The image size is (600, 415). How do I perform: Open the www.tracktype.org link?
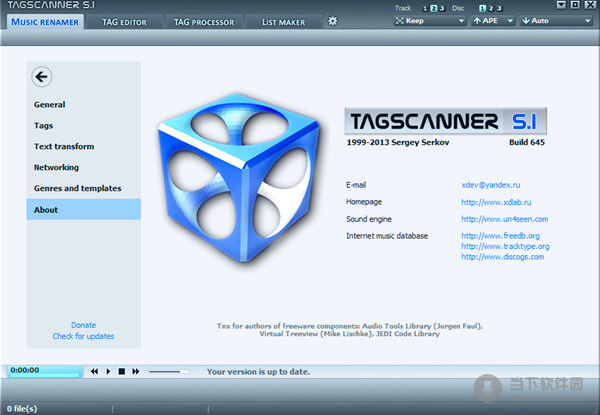point(505,246)
